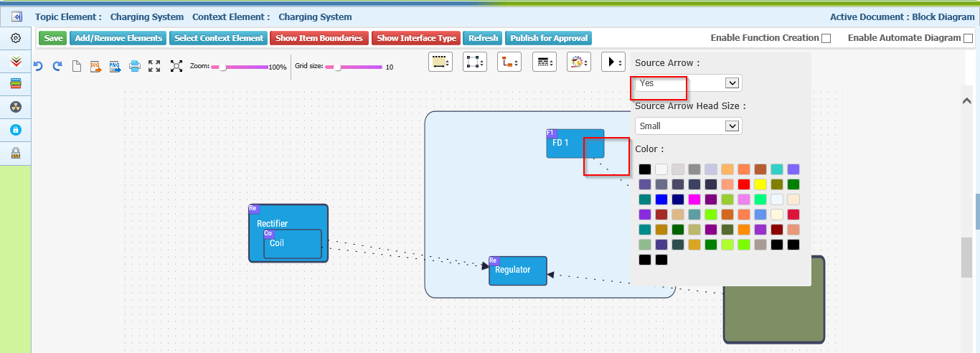Pick the magenta color swatch
Viewport: 980px width, 353px height.
[x=694, y=199]
